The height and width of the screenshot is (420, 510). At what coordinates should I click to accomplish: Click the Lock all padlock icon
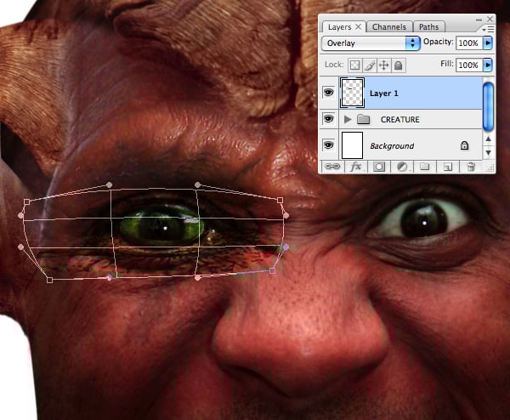[398, 65]
